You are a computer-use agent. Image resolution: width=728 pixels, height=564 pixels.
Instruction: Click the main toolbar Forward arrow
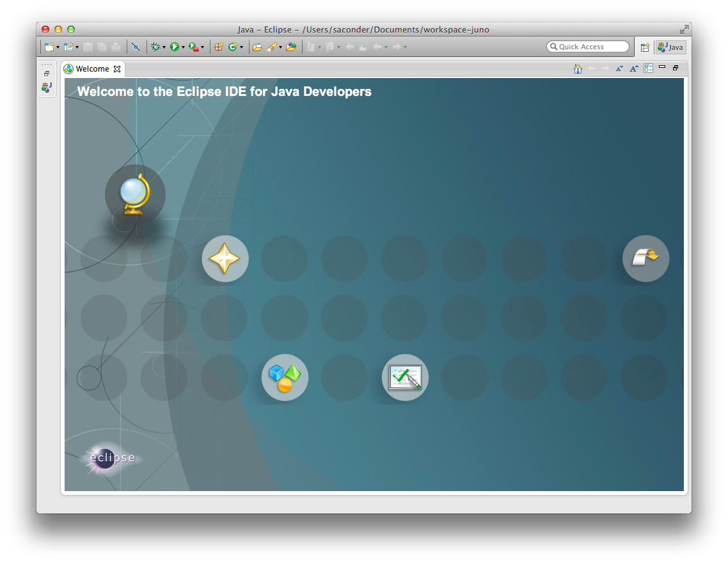point(397,47)
